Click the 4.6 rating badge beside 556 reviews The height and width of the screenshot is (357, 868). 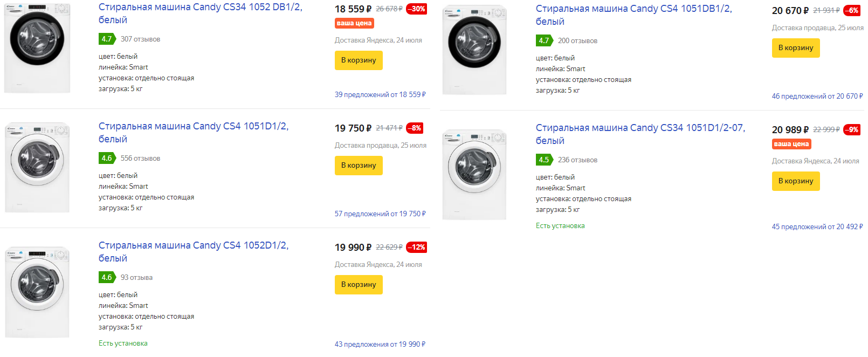(107, 159)
